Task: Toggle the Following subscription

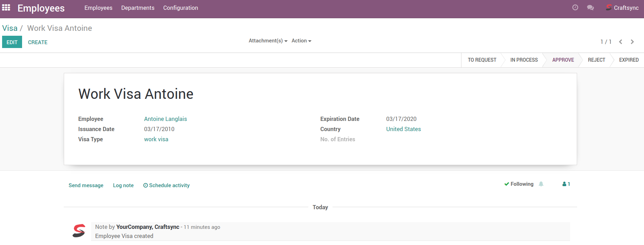Action: click(519, 184)
